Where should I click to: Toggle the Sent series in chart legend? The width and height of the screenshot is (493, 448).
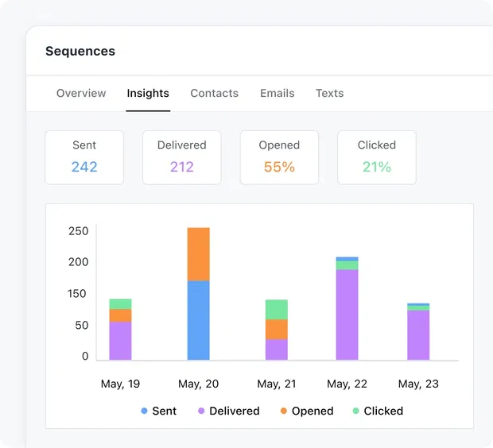(159, 411)
